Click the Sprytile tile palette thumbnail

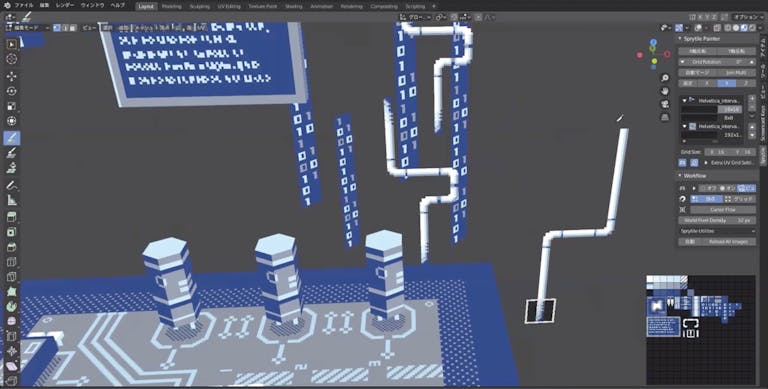[700, 329]
